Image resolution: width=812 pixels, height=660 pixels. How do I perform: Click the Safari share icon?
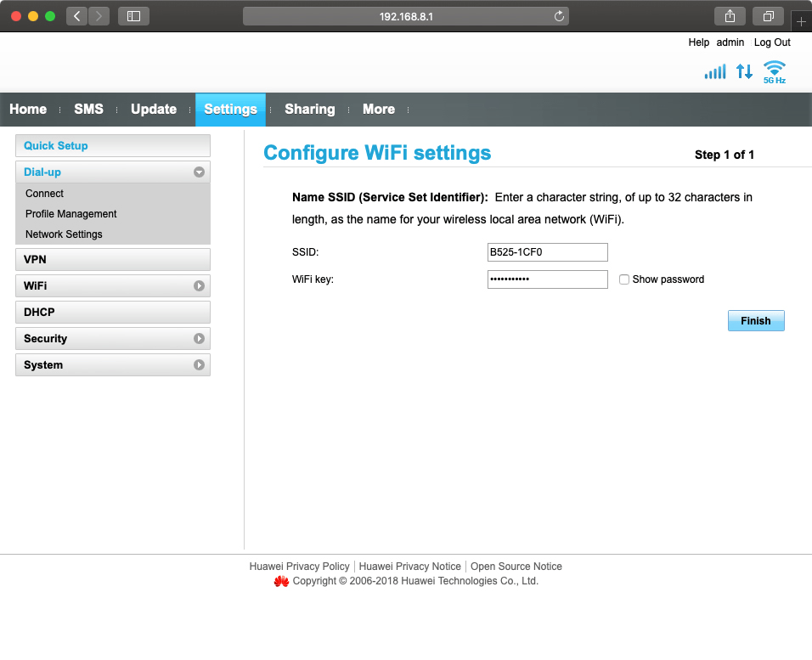730,16
